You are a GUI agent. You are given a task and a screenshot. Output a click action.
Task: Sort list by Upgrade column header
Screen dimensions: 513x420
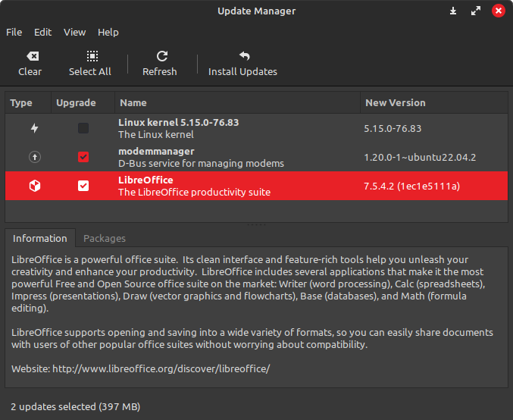click(83, 103)
